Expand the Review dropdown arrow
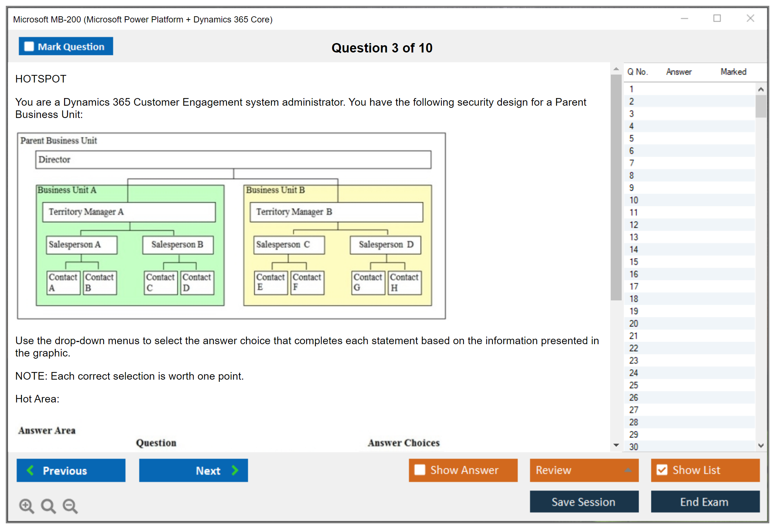778x532 pixels. click(628, 470)
